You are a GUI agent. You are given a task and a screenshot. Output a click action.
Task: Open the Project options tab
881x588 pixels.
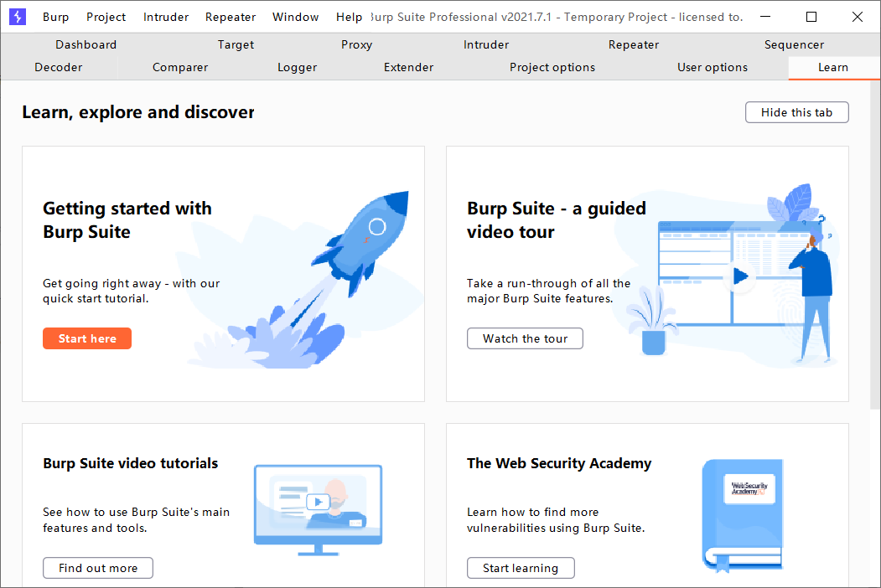click(552, 67)
